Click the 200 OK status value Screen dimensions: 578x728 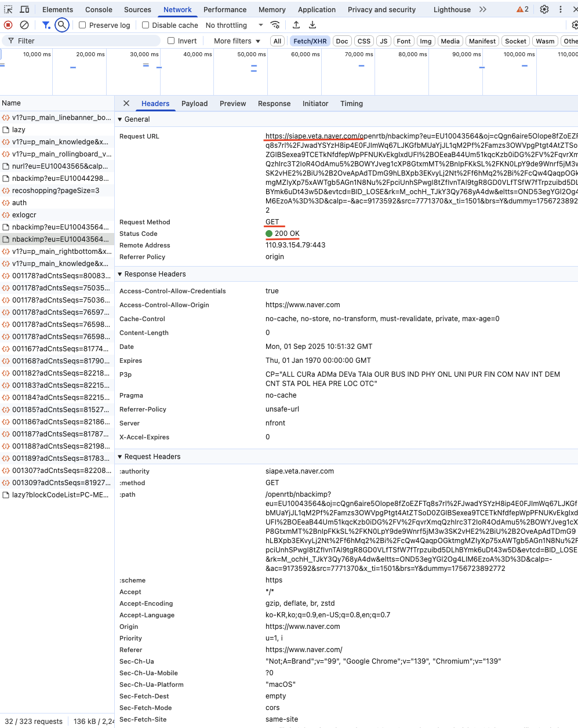tap(287, 234)
